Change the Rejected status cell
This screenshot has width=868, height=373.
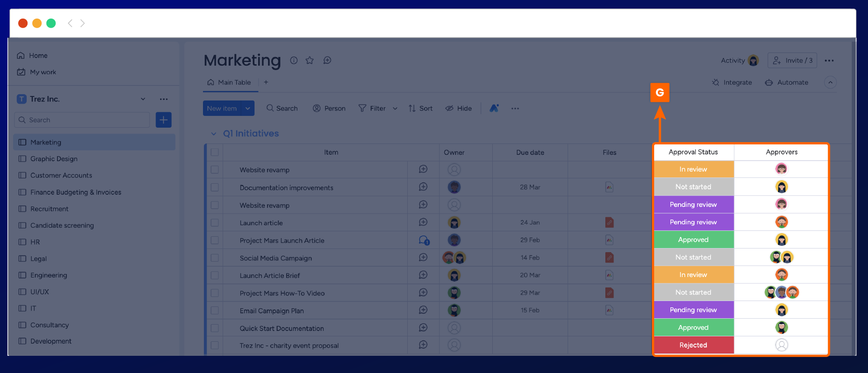coord(693,345)
